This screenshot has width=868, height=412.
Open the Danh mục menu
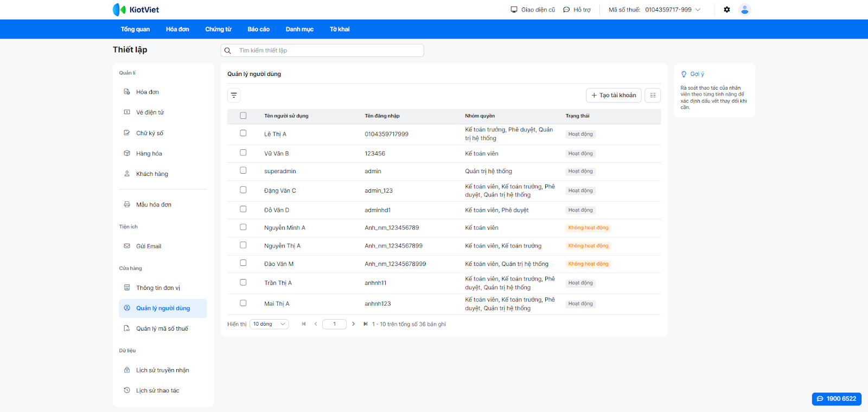[299, 29]
